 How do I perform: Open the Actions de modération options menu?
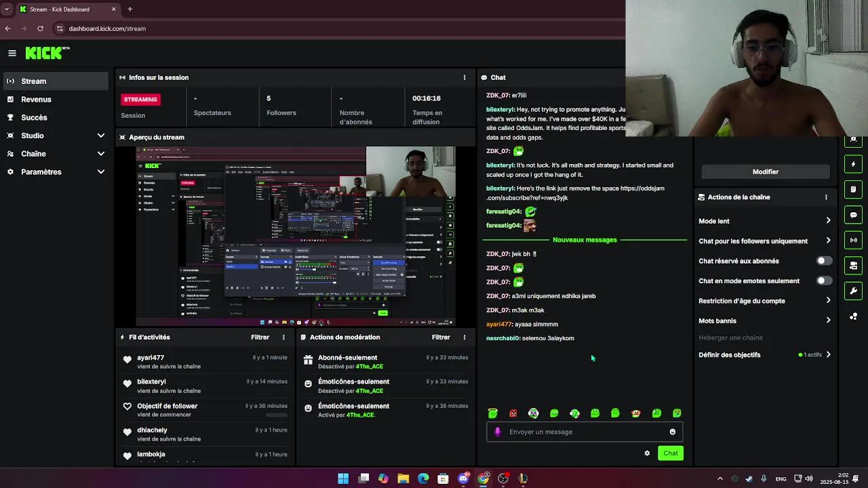point(465,337)
